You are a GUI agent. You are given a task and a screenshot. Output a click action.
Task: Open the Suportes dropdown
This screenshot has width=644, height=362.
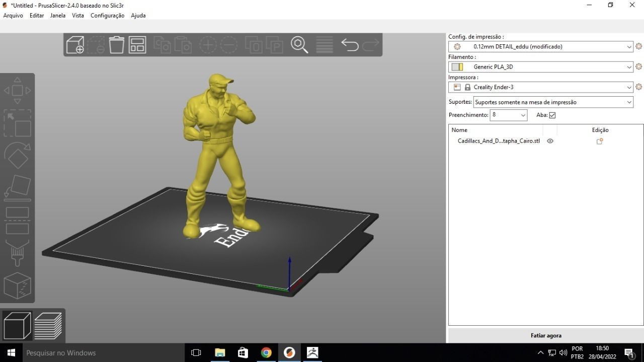coord(553,102)
